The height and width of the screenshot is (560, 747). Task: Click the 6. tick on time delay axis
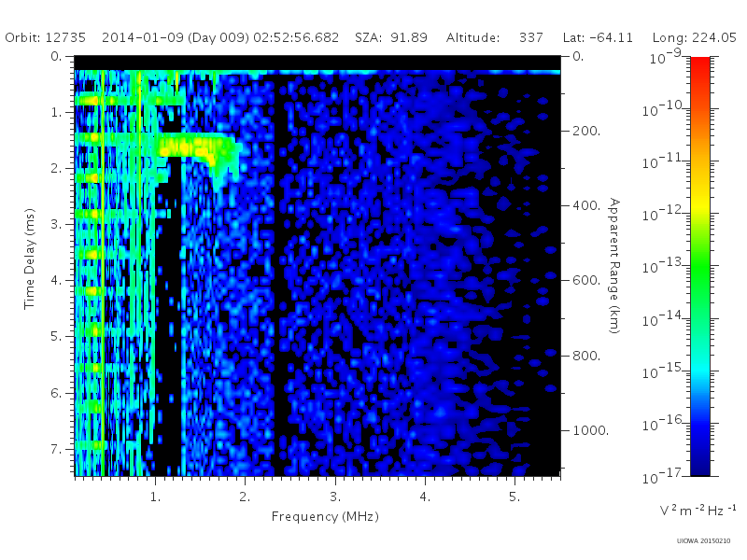point(56,393)
